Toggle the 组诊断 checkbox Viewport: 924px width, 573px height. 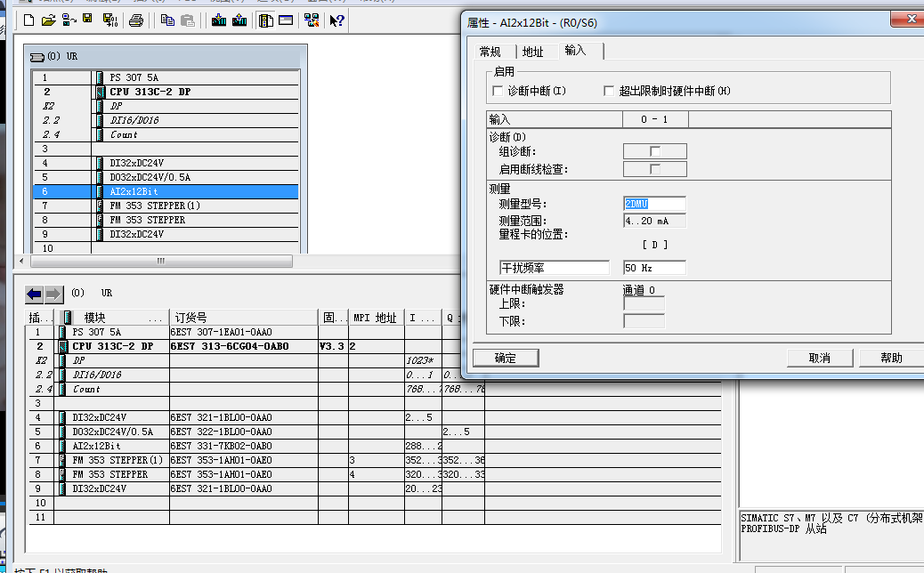pos(654,151)
